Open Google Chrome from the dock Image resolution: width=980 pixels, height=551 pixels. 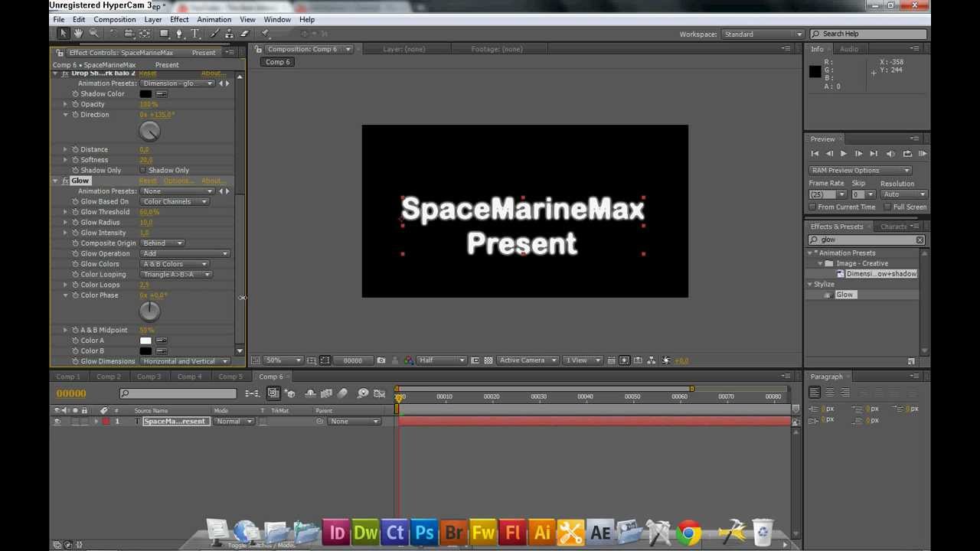point(688,533)
